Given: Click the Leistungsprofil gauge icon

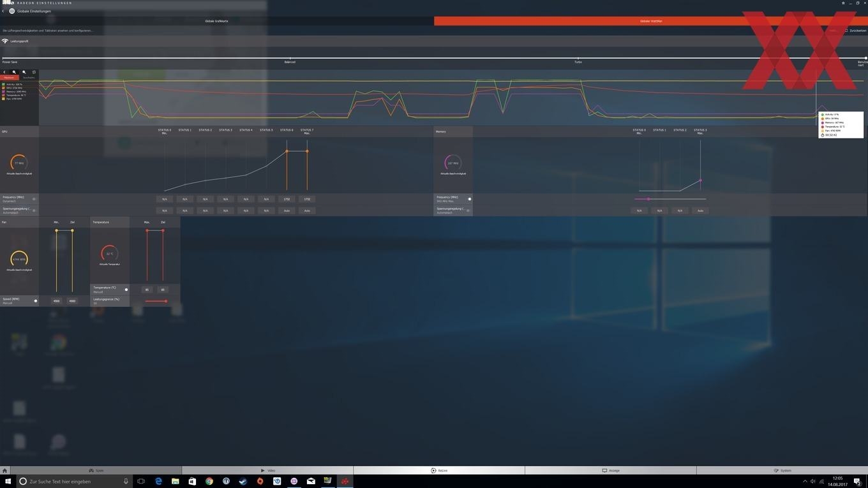Looking at the screenshot, I should coord(5,41).
